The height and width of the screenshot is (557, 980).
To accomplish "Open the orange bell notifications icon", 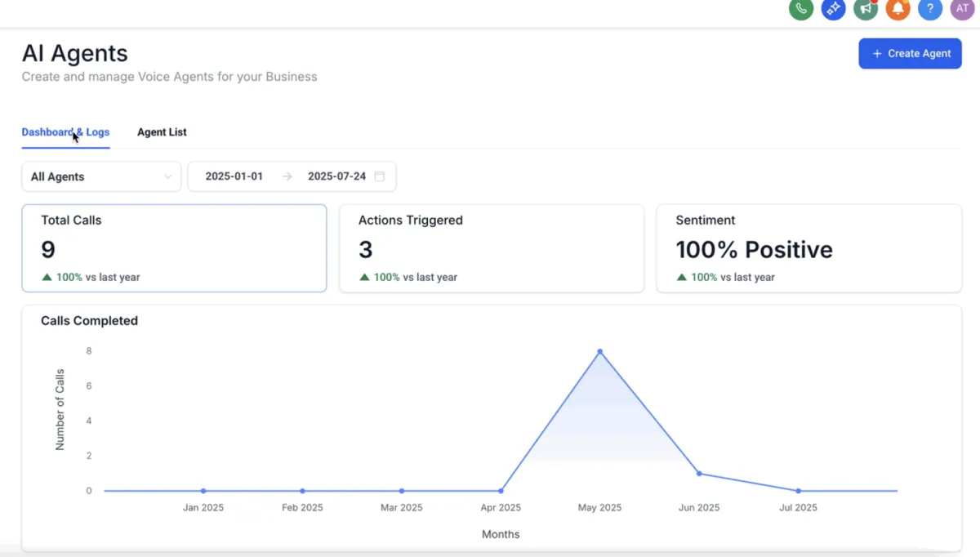I will tap(898, 8).
